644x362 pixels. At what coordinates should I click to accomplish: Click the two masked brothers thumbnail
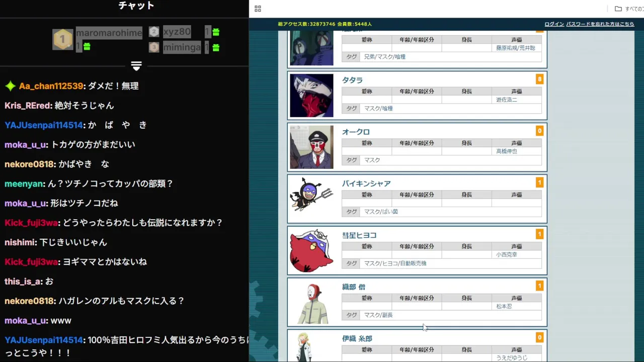coord(311,48)
